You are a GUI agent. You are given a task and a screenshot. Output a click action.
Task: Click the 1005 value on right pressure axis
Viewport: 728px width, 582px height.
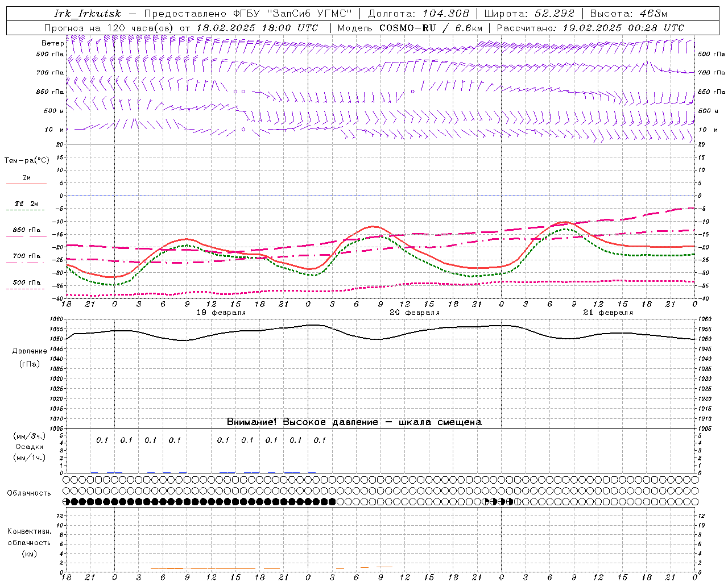click(x=705, y=429)
